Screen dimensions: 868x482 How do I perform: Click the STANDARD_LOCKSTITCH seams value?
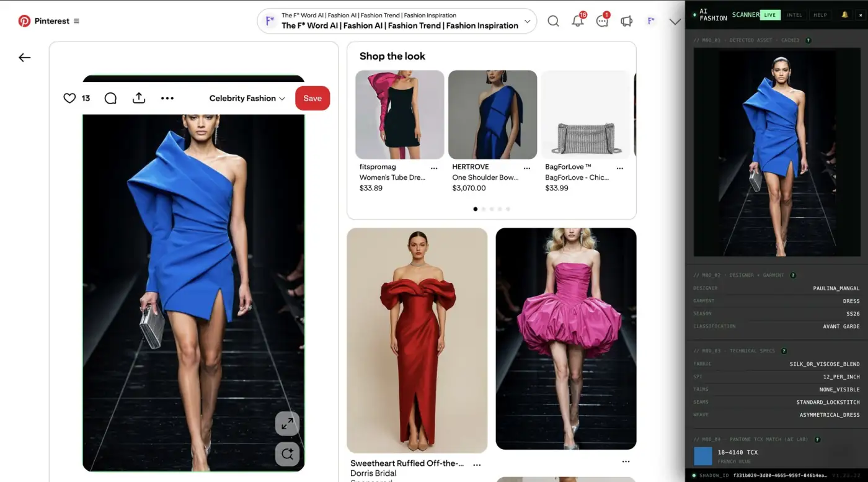pyautogui.click(x=828, y=402)
